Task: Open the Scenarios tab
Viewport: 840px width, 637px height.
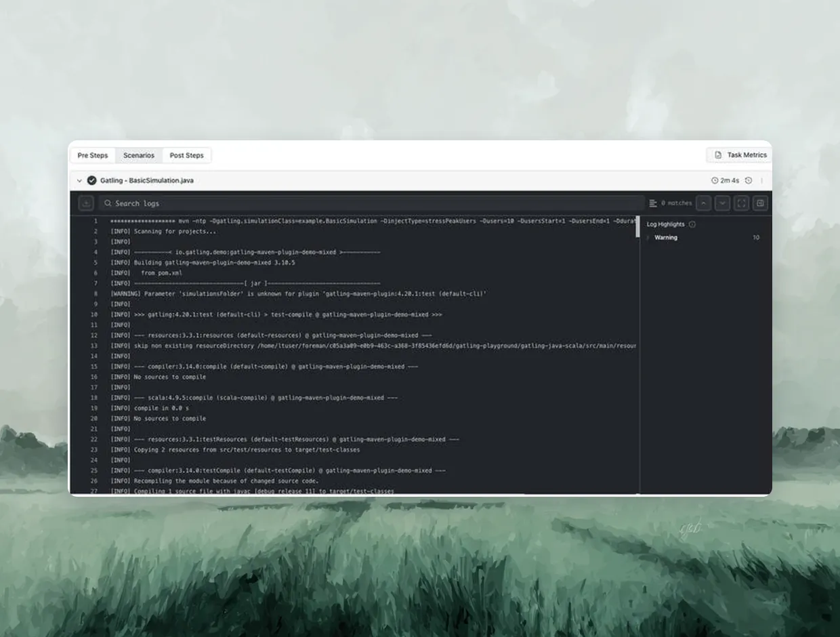Action: (x=139, y=155)
